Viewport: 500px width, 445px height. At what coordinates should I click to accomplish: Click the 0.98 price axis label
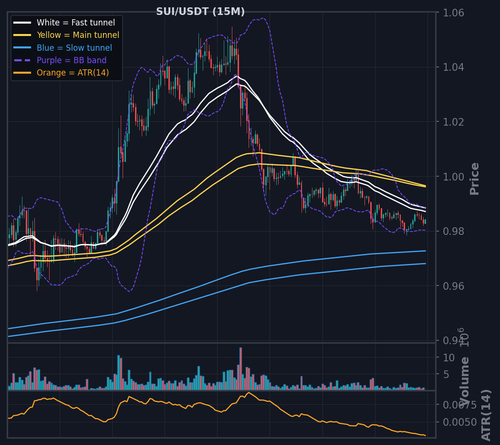tap(453, 231)
